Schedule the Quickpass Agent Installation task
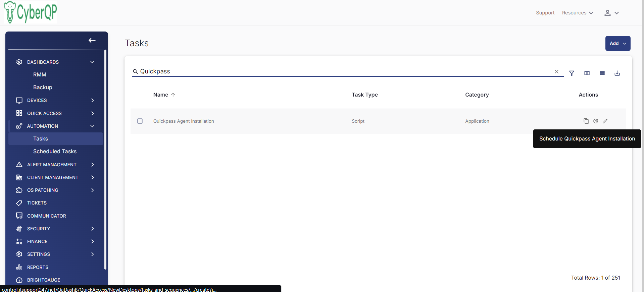Image resolution: width=644 pixels, height=292 pixels. [596, 121]
